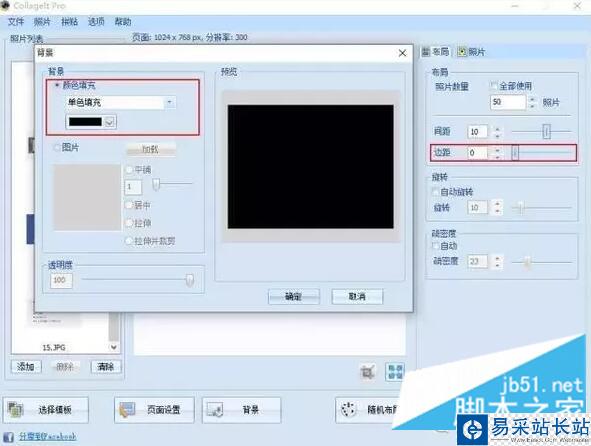Image resolution: width=591 pixels, height=446 pixels.
Task: Click the 随机布局 dice icon
Action: click(x=348, y=410)
